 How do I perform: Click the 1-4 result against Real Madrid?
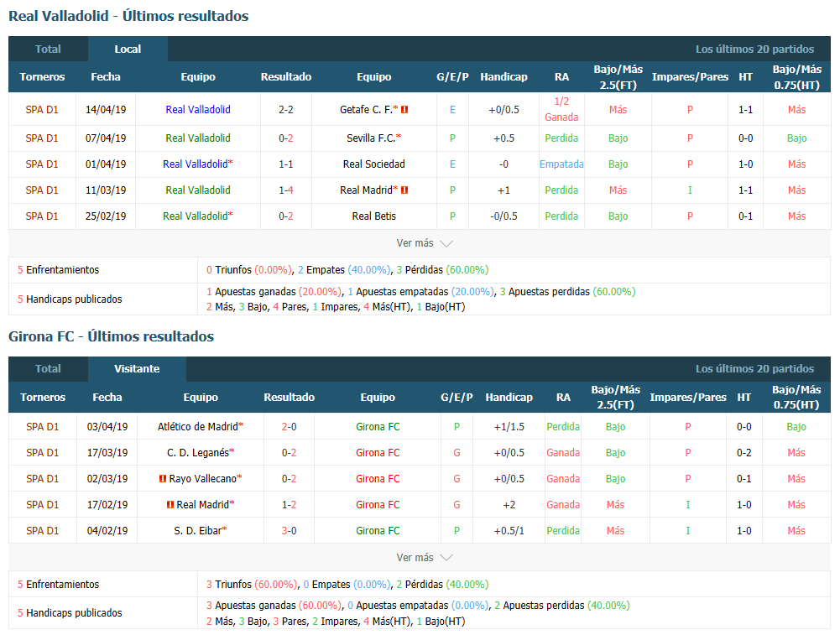[x=286, y=190]
